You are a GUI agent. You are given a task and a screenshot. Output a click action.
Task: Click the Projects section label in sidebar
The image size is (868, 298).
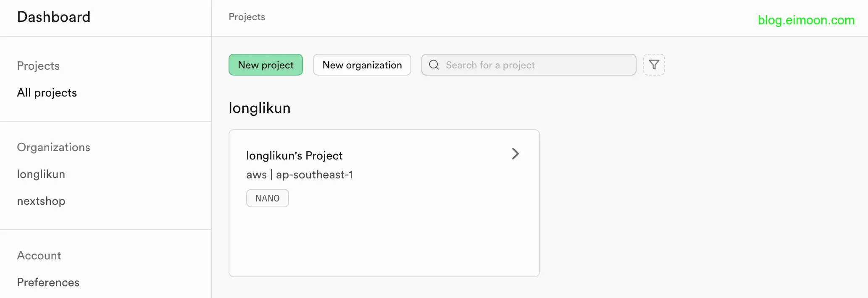(x=38, y=66)
